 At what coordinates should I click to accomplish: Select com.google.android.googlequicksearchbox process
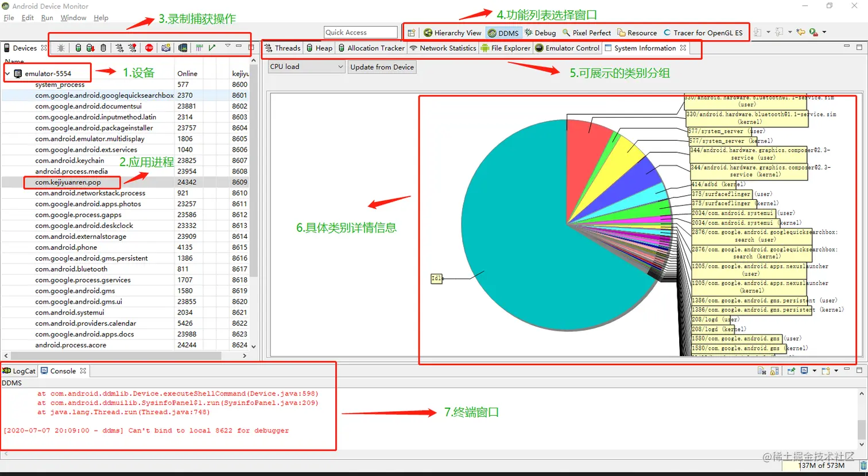[126, 95]
